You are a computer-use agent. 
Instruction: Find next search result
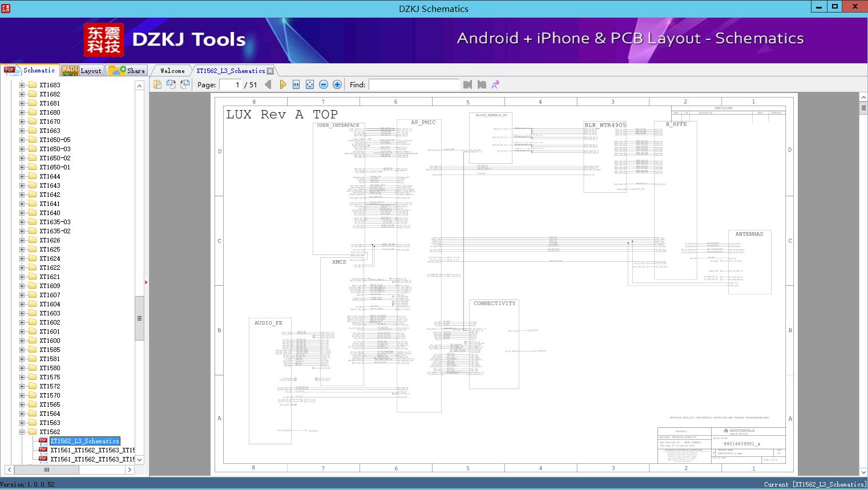pyautogui.click(x=482, y=84)
